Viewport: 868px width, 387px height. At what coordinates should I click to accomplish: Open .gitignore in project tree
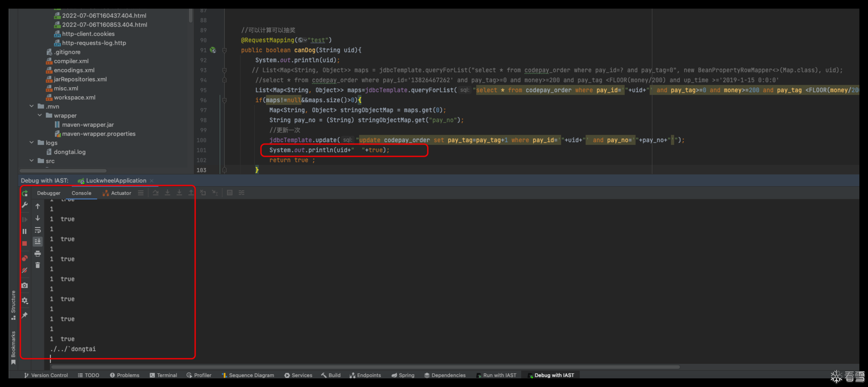tap(63, 52)
